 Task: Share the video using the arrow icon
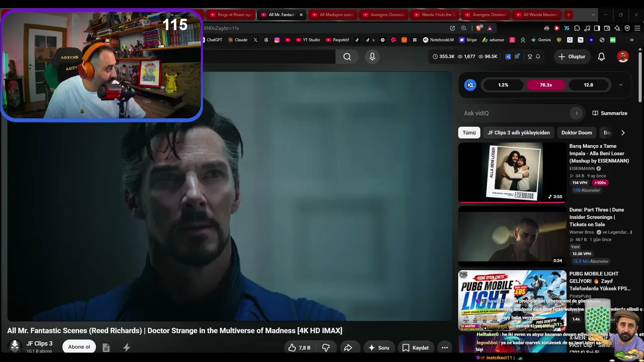tap(348, 347)
